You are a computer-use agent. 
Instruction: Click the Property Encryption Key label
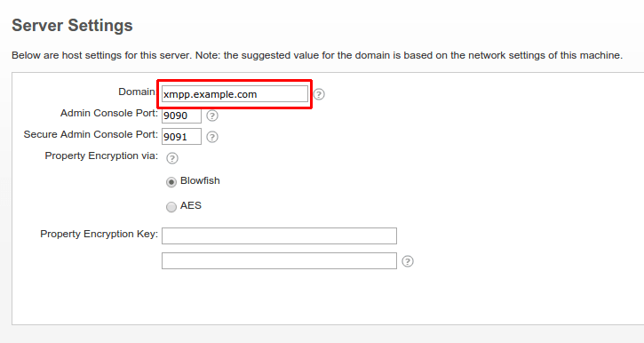click(x=99, y=234)
